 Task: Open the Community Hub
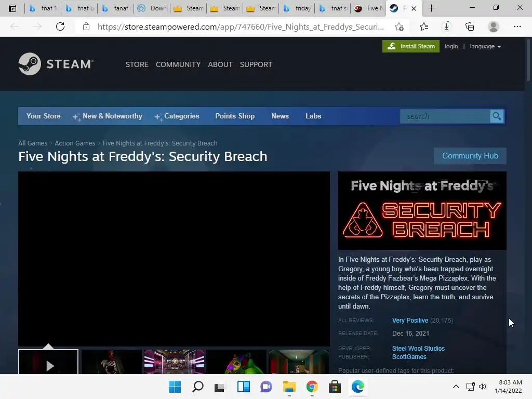(x=470, y=156)
